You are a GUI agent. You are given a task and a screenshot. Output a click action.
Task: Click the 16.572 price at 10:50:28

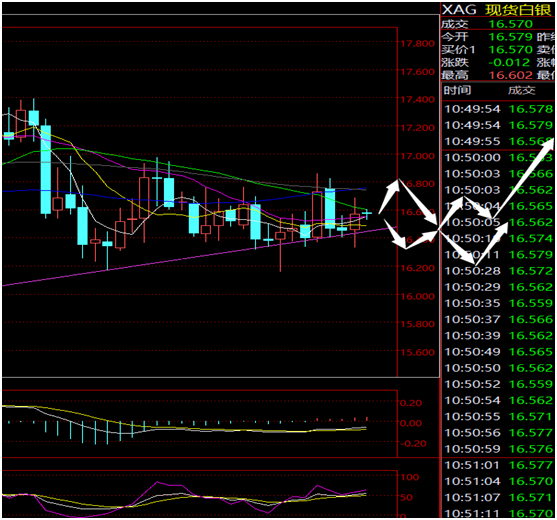531,271
